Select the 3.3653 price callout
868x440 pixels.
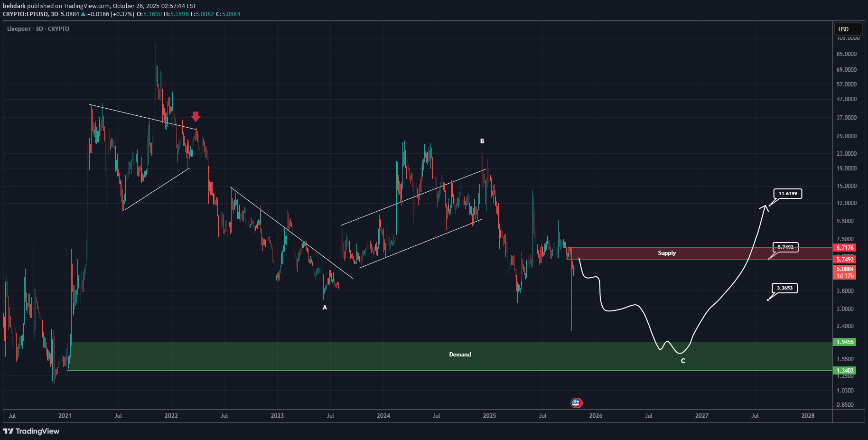[784, 288]
